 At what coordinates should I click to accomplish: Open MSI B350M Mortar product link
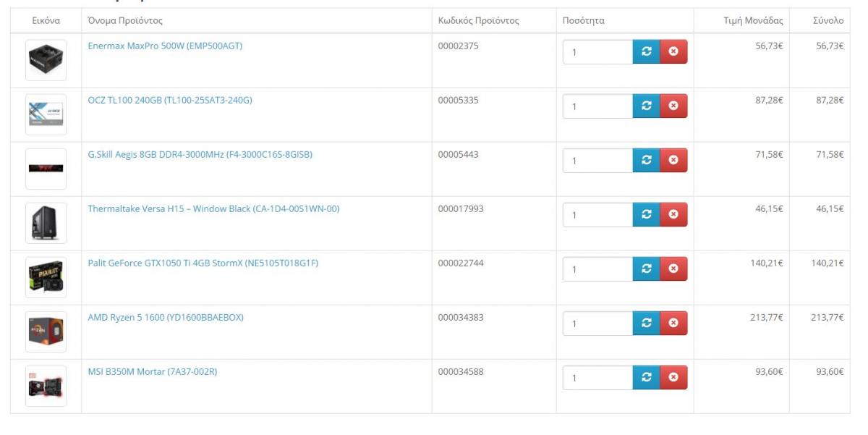point(153,371)
